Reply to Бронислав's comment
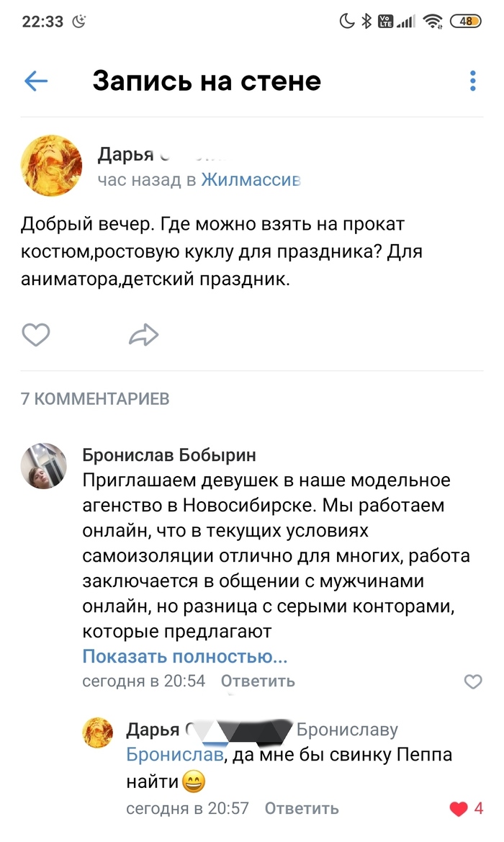Image resolution: width=504 pixels, height=842 pixels. (x=258, y=681)
